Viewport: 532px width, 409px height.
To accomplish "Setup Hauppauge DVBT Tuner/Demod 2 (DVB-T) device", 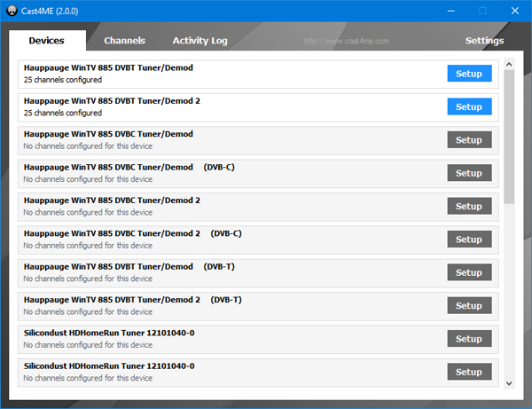I will click(469, 305).
